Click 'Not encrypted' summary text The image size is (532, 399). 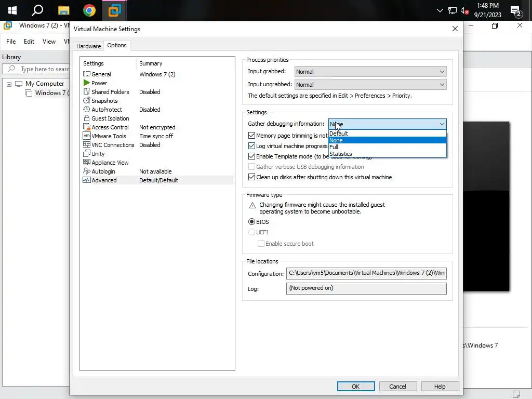point(157,127)
